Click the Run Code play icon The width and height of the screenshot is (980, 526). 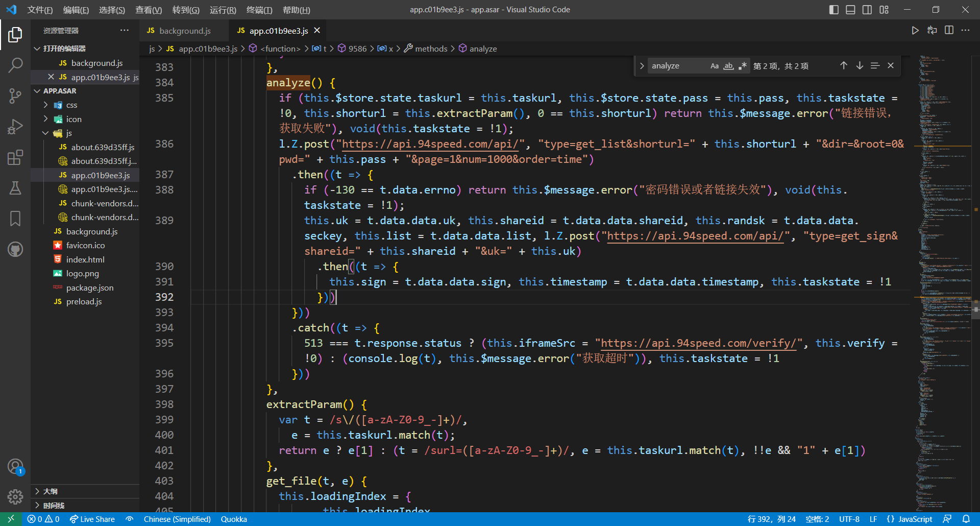(915, 31)
